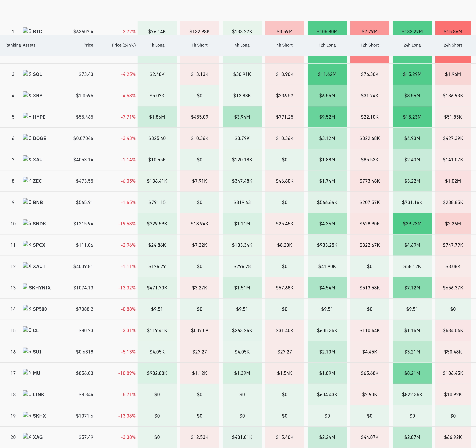Viewport: 476px width, 448px height.
Task: Sort by Price (24h%) header
Action: coord(124,45)
